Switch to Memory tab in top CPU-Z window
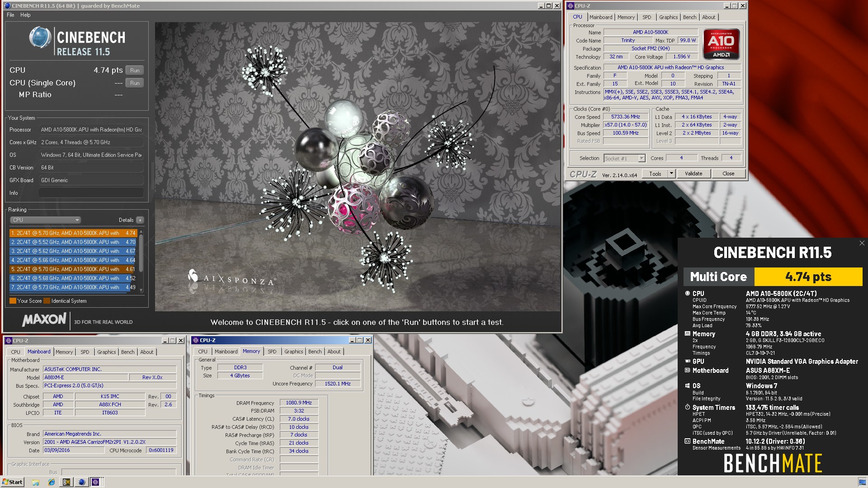Viewport: 868px width, 488px height. [x=626, y=17]
